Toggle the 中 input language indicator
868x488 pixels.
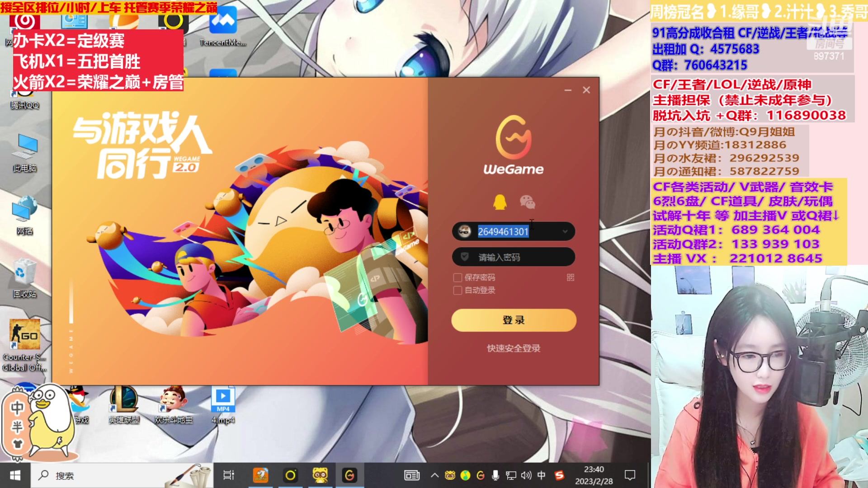542,475
